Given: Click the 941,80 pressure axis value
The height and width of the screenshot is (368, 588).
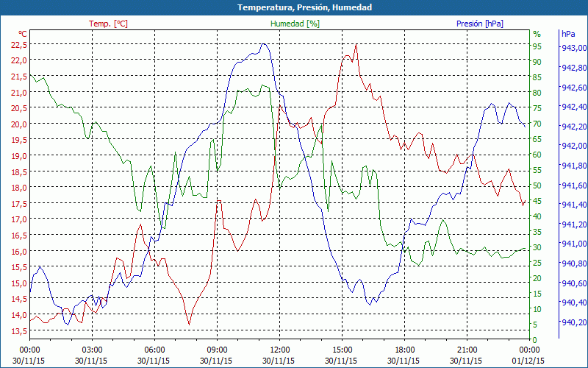Looking at the screenshot, I should tap(573, 165).
